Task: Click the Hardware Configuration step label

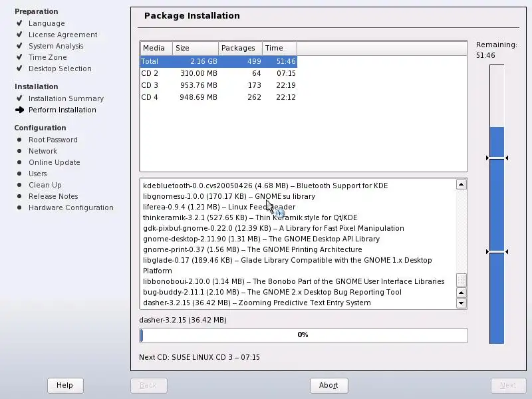Action: click(71, 207)
